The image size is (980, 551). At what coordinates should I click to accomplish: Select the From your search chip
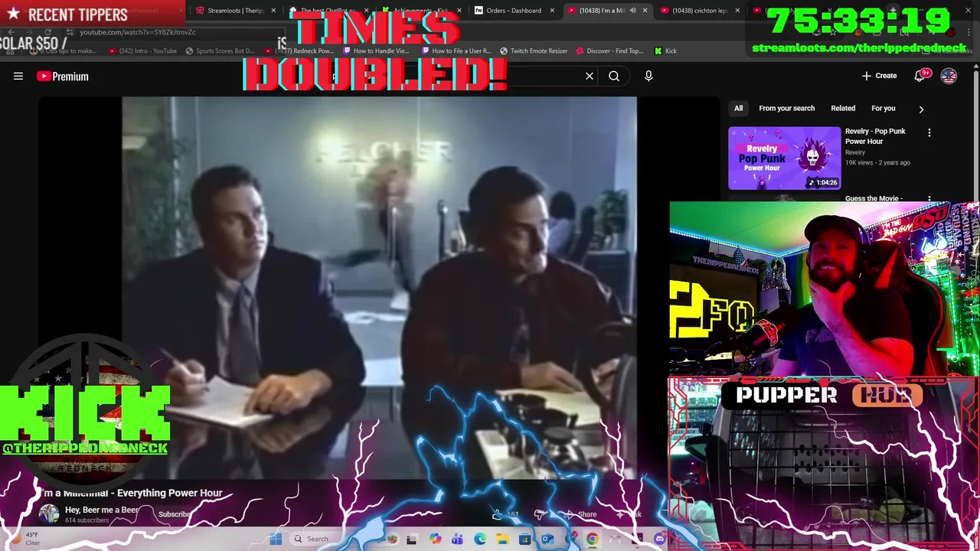(786, 109)
